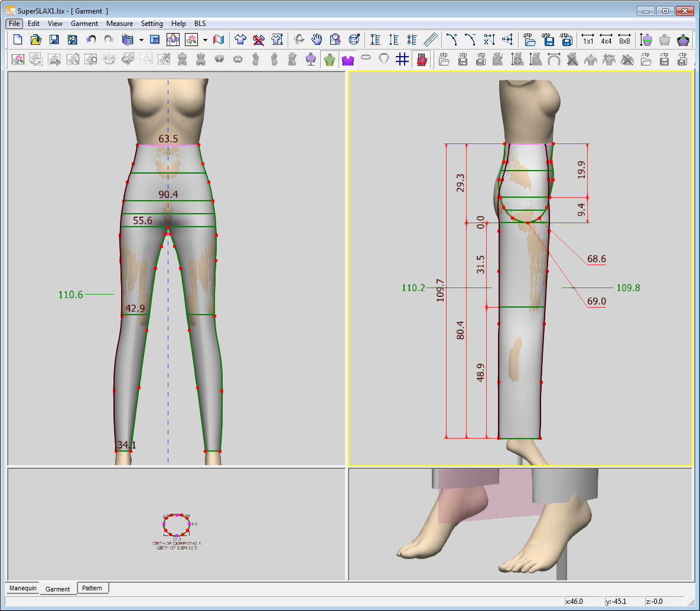Image resolution: width=700 pixels, height=611 pixels.
Task: Click the add curve point icon
Action: 452,40
